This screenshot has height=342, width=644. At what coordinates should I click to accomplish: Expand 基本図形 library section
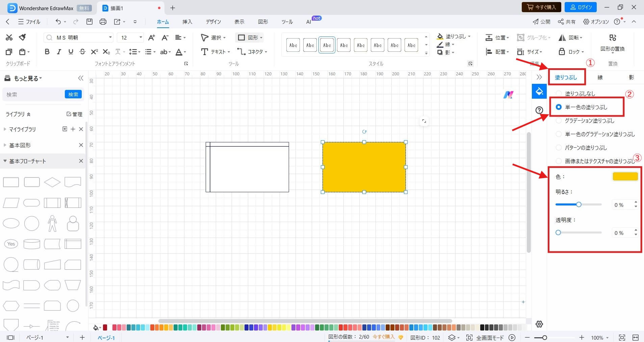[x=5, y=145]
